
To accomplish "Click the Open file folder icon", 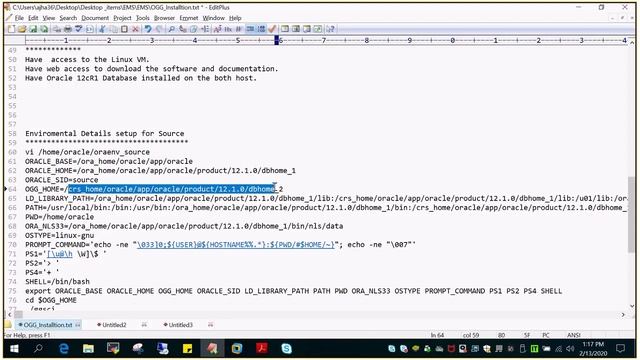I will coord(22,29).
